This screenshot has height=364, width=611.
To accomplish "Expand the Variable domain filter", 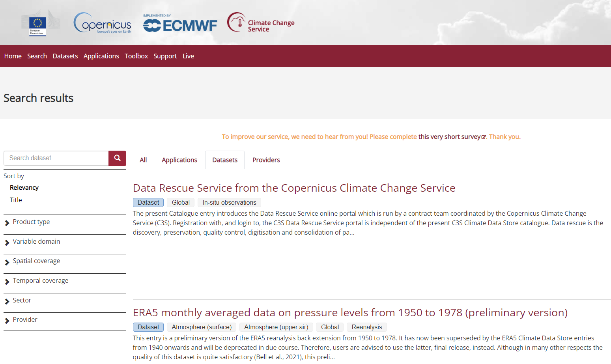I will click(36, 242).
